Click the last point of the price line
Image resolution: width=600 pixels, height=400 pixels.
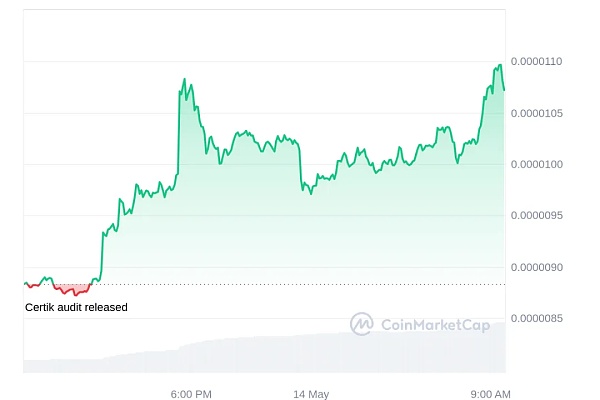[504, 90]
